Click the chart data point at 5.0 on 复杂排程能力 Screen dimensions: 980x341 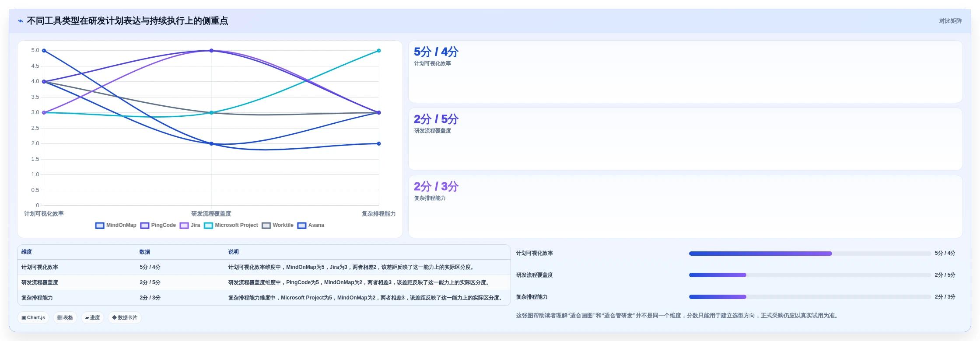pyautogui.click(x=379, y=51)
